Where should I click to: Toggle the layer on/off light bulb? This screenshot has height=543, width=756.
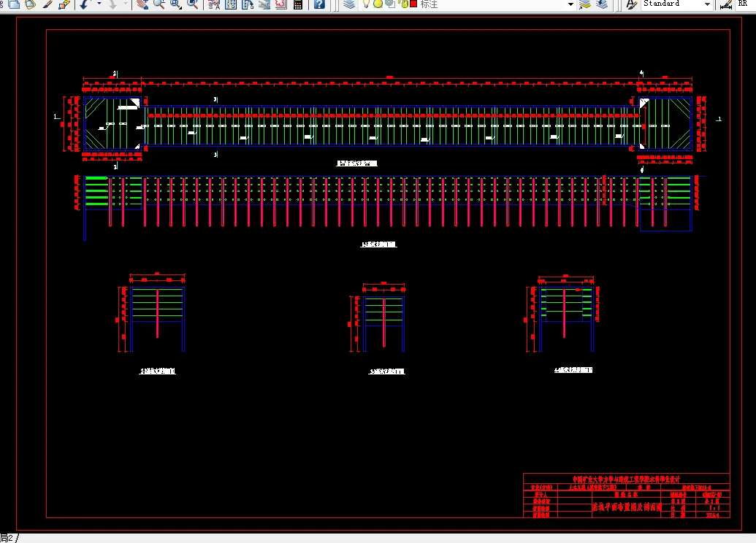coord(366,4)
